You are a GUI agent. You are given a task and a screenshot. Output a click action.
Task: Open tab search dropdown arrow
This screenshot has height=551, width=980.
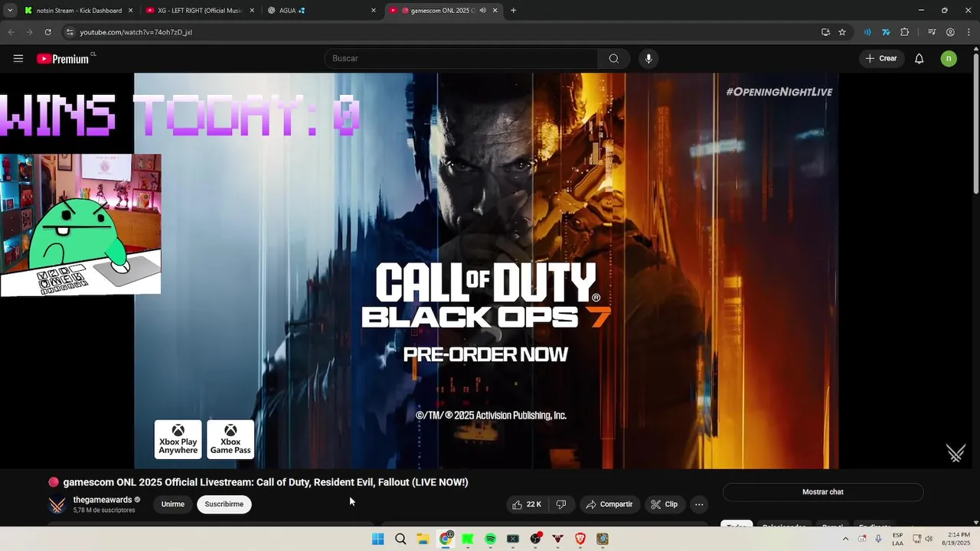tap(10, 11)
